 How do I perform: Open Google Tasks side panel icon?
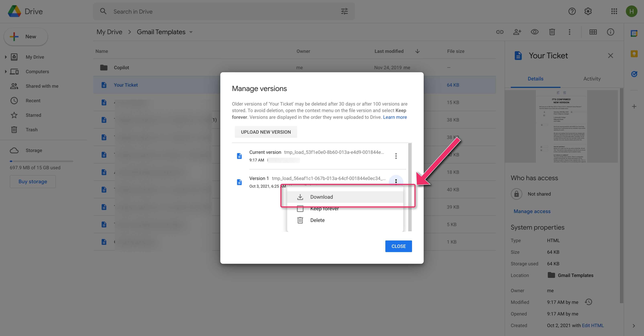(x=634, y=74)
